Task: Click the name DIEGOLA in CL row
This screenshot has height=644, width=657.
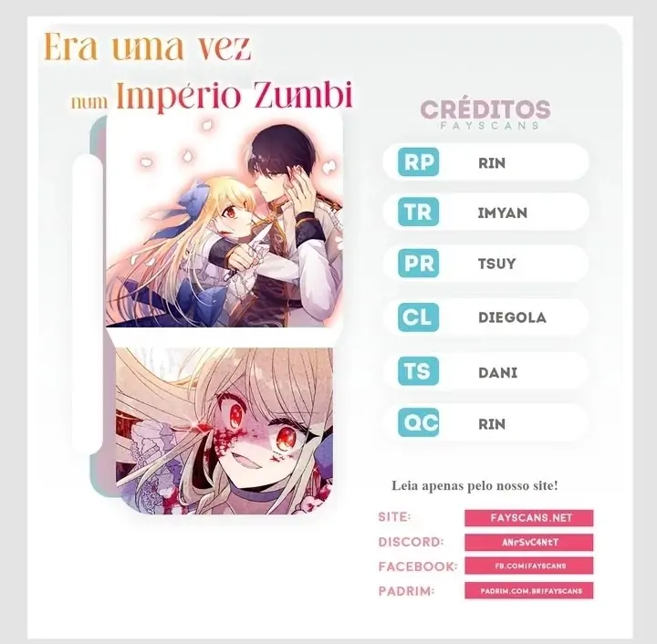Action: [512, 317]
